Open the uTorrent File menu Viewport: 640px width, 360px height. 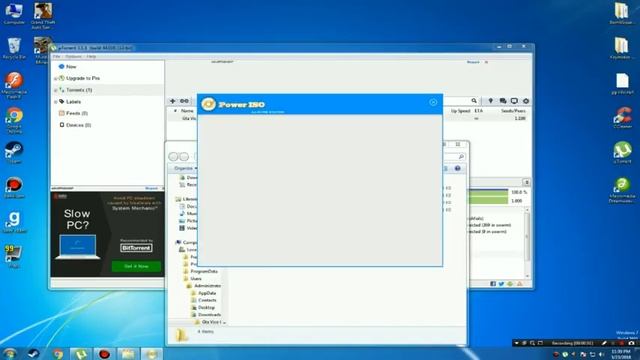[57, 56]
